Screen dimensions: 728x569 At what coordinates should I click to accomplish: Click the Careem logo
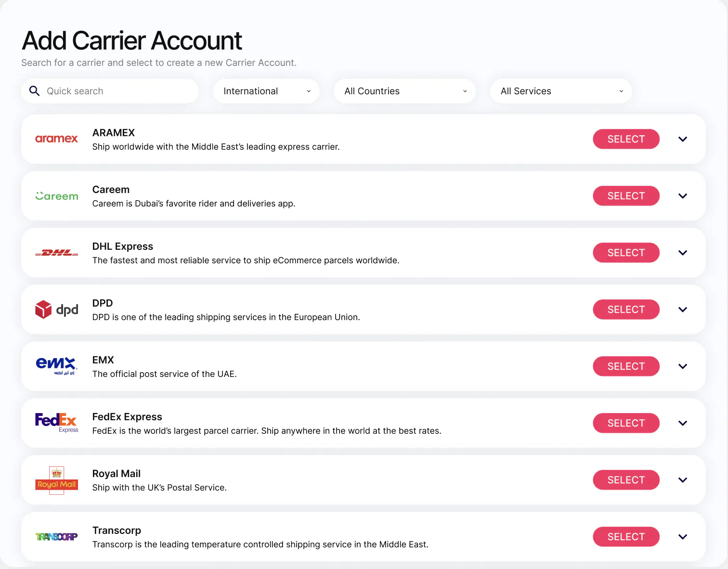56,196
